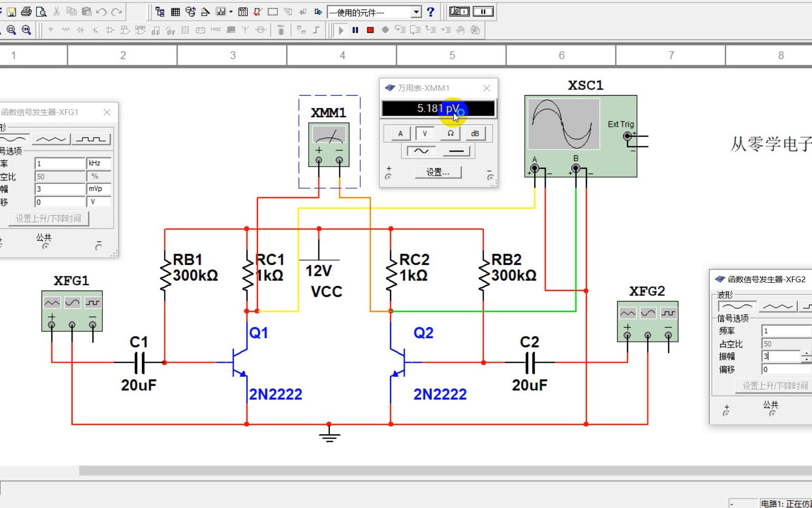This screenshot has height=508, width=812.
Task: Pause the simulation with pause button
Action: [x=355, y=30]
